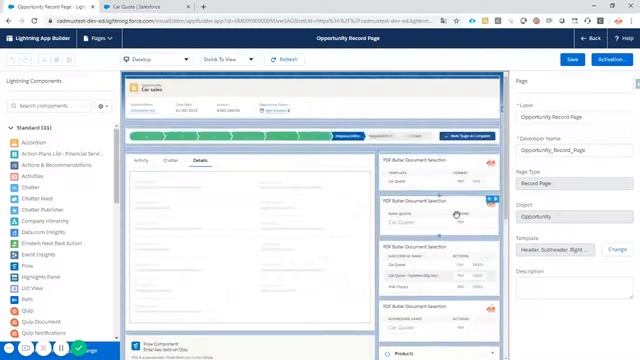
Task: Select the Action Plans List component icon
Action: (14, 154)
